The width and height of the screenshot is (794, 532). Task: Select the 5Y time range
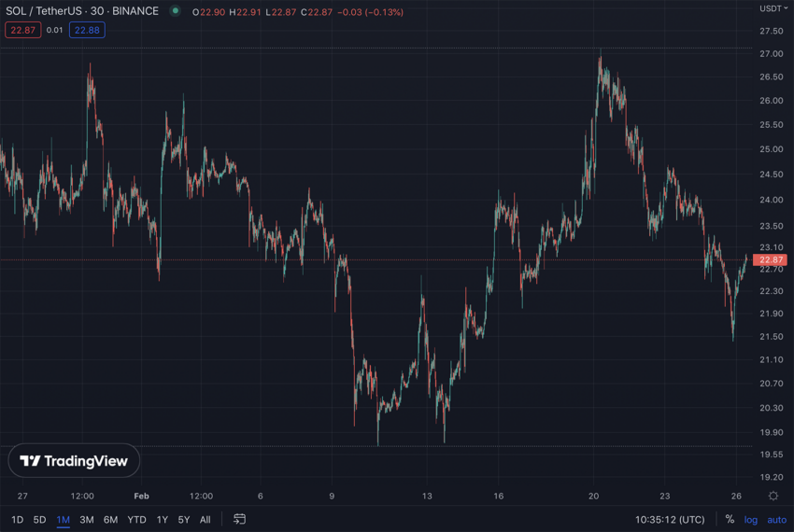click(x=184, y=520)
